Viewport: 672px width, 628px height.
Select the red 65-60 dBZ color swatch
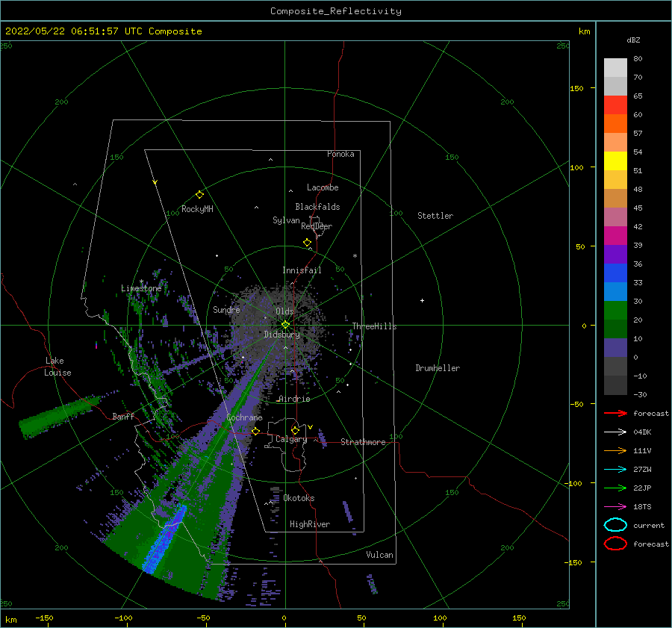(615, 105)
